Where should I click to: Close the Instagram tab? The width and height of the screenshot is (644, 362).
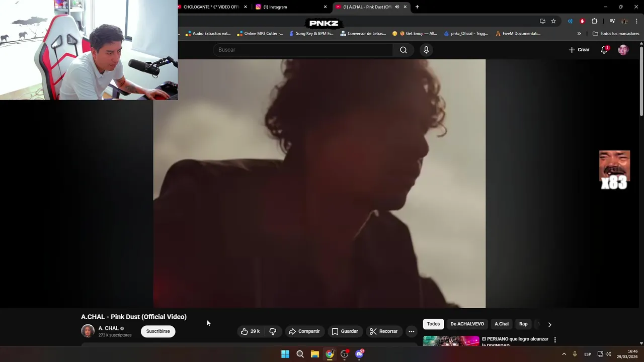point(325,7)
